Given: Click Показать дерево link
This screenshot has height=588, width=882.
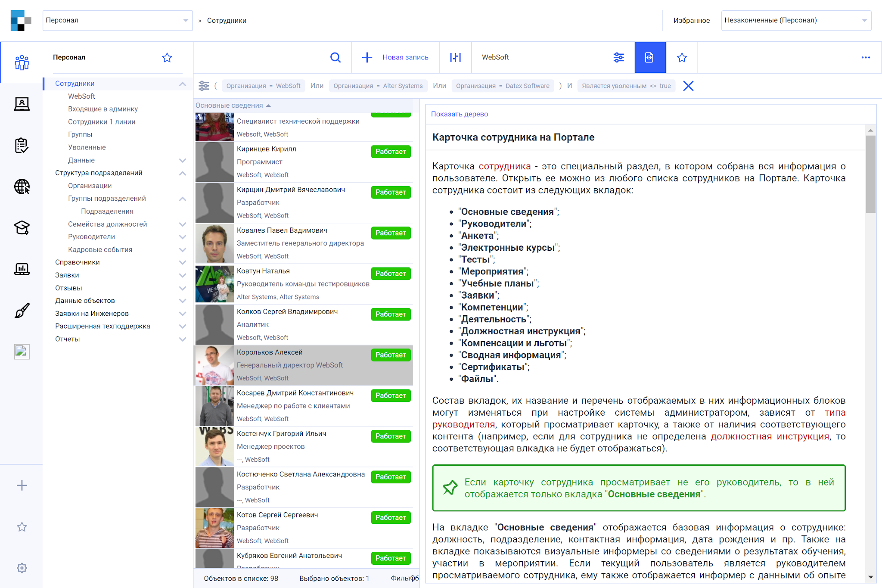Looking at the screenshot, I should click(459, 114).
